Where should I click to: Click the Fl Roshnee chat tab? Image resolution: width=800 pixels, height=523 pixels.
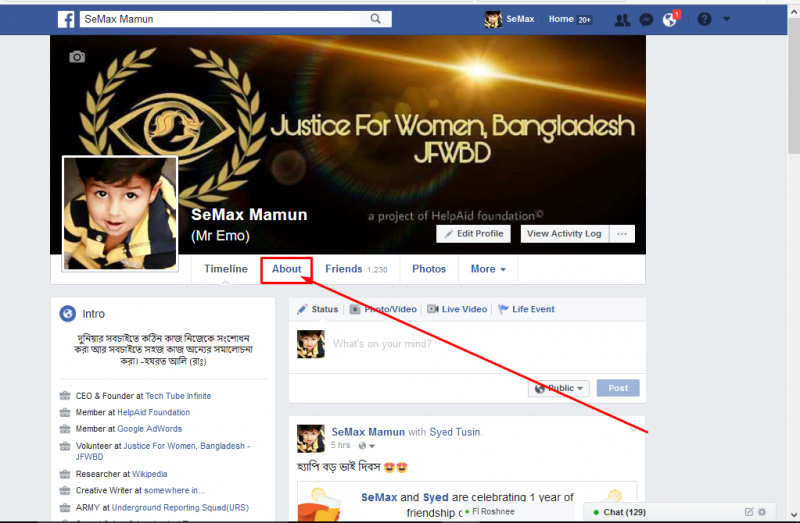click(x=520, y=512)
